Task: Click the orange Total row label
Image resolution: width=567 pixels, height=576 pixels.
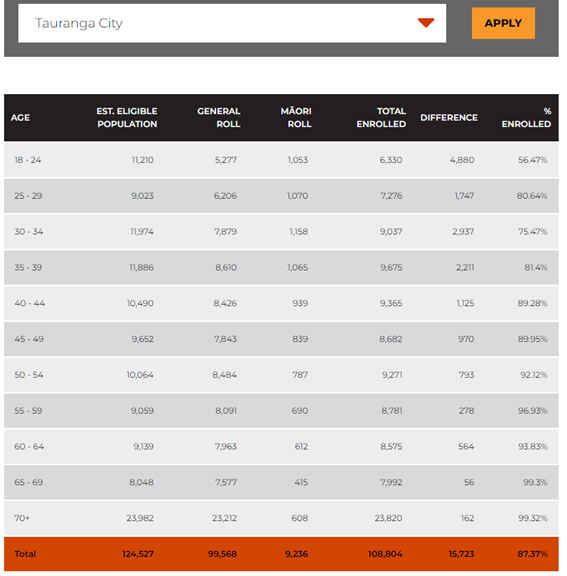Action: coord(25,554)
